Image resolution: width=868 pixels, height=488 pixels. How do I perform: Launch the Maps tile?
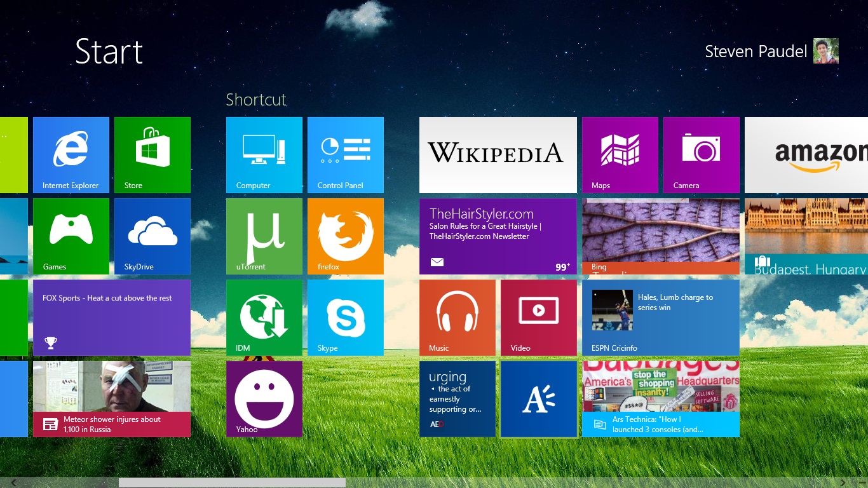(620, 155)
